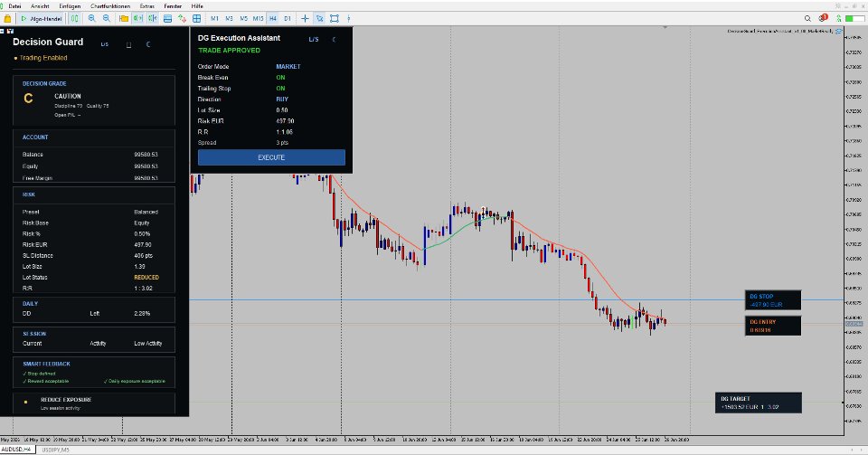Switch to the USDJPY,M5 chart tab

pos(55,450)
